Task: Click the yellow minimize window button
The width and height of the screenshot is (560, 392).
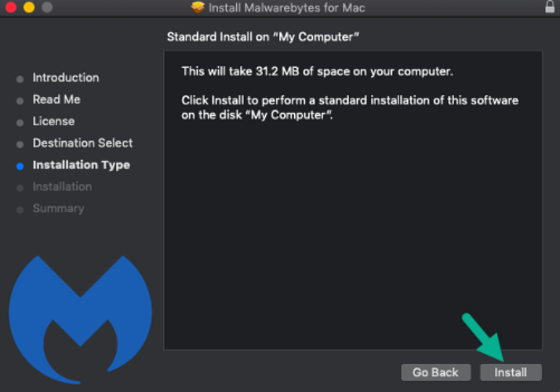Action: (x=29, y=7)
